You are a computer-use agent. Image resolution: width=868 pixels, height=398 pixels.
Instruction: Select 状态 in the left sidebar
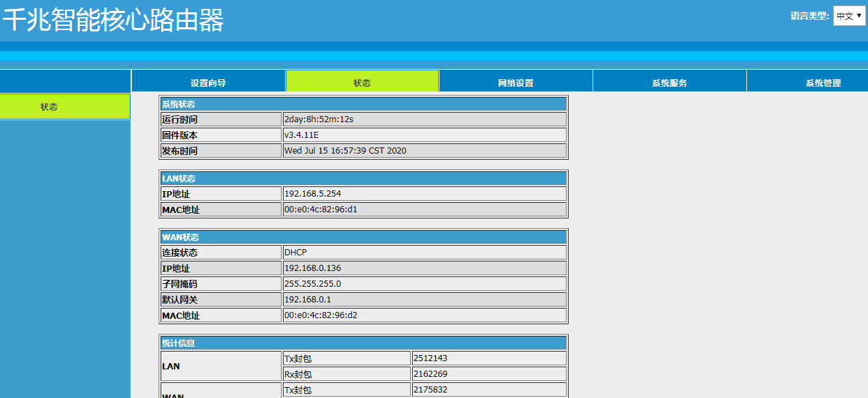pos(49,106)
